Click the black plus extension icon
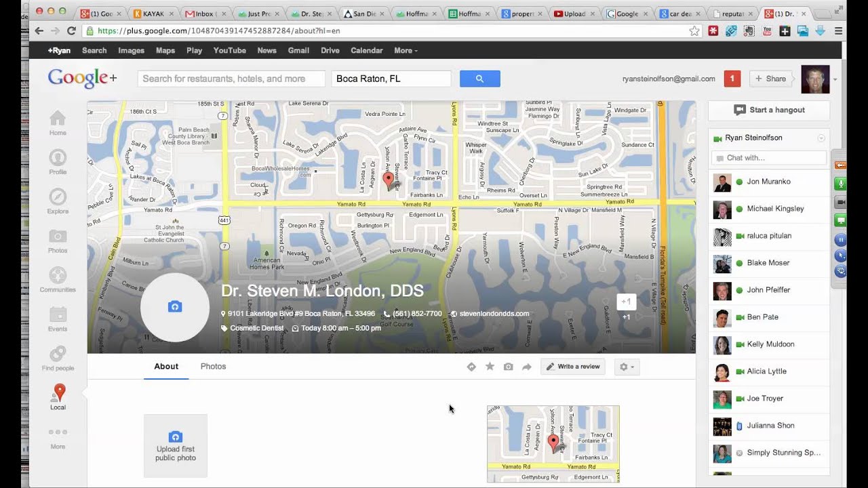The height and width of the screenshot is (488, 868). pyautogui.click(x=785, y=30)
